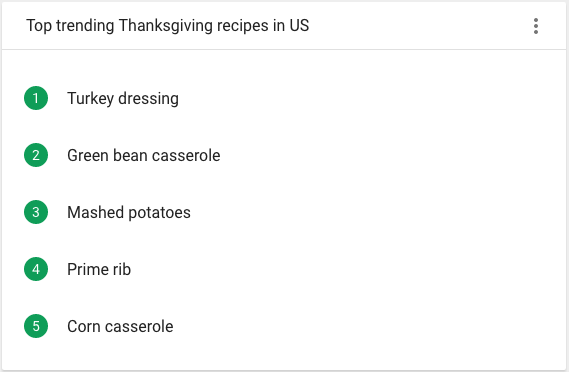Click the green number 1 badge
The width and height of the screenshot is (569, 372).
tap(36, 98)
